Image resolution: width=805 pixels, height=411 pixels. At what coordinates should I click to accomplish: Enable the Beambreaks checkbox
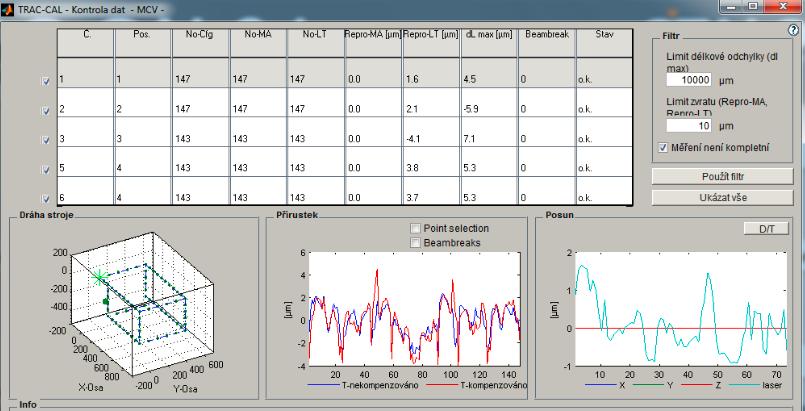[416, 243]
